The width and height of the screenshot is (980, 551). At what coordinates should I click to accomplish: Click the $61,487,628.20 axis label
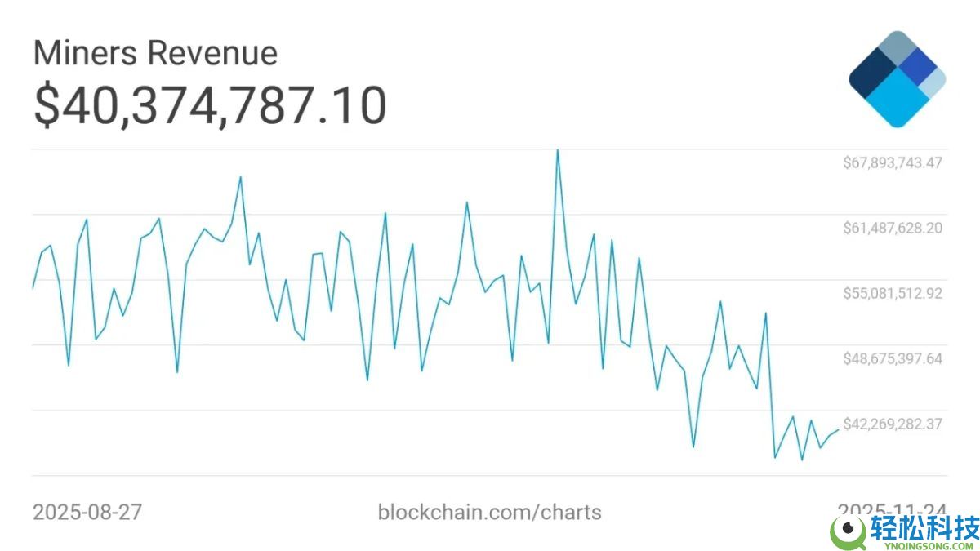[893, 228]
